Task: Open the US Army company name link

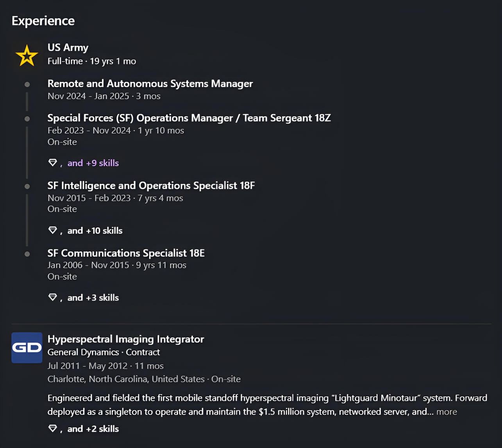Action: [68, 47]
